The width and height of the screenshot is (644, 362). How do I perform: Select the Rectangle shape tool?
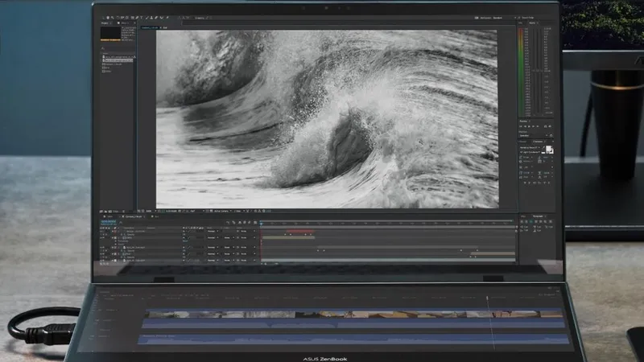pos(132,18)
